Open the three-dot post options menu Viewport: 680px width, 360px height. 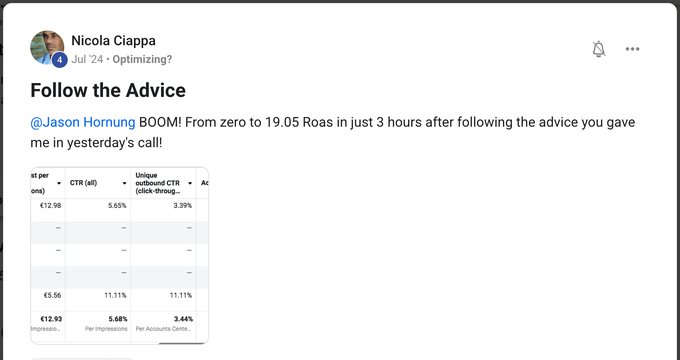pos(632,49)
